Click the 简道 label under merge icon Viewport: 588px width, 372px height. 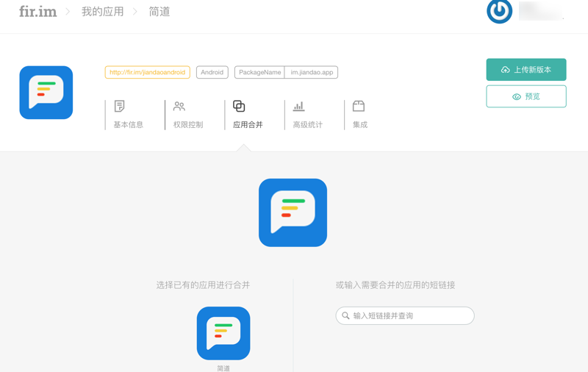223,368
